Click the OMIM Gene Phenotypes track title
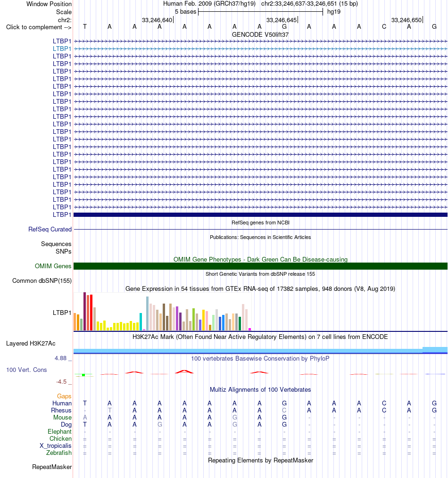 [x=260, y=259]
